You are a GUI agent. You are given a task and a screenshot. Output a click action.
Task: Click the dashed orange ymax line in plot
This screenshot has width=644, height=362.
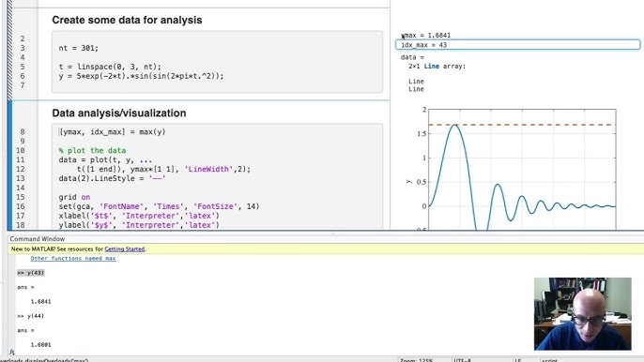pyautogui.click(x=534, y=125)
